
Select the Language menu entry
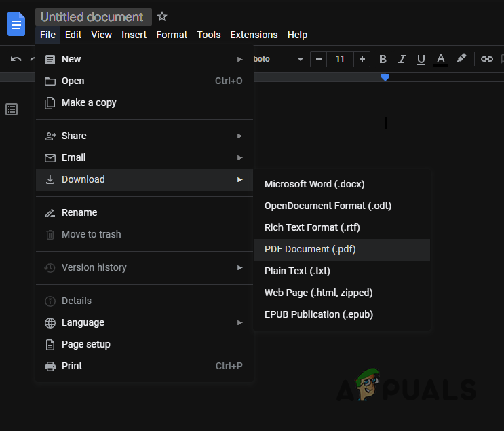(144, 322)
